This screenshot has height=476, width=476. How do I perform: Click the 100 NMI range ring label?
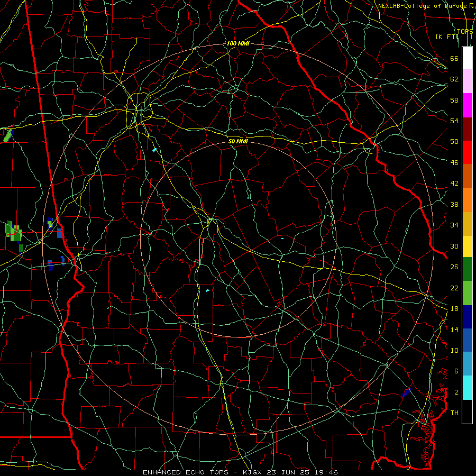coord(237,43)
